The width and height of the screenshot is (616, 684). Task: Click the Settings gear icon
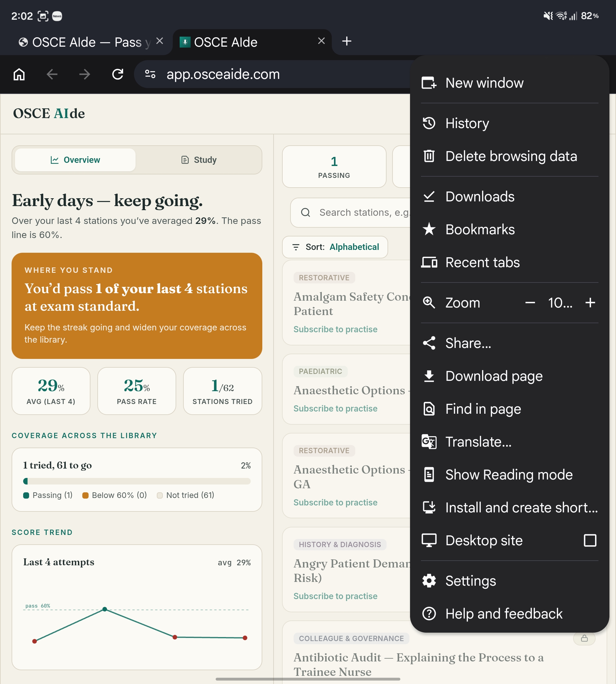pos(429,581)
